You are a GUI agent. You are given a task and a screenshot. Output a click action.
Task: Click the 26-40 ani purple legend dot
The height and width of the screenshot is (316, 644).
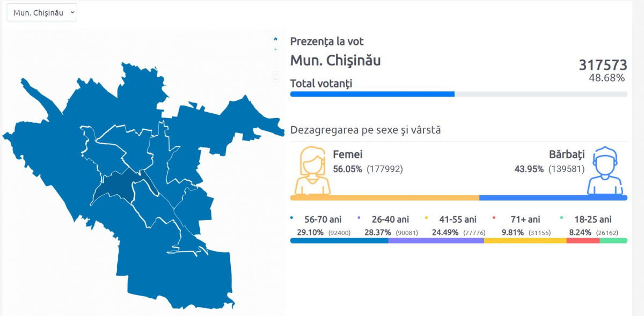(358, 218)
